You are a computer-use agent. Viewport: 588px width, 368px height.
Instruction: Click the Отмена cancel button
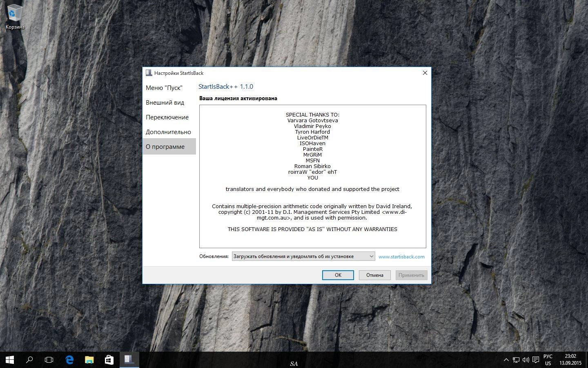[375, 275]
